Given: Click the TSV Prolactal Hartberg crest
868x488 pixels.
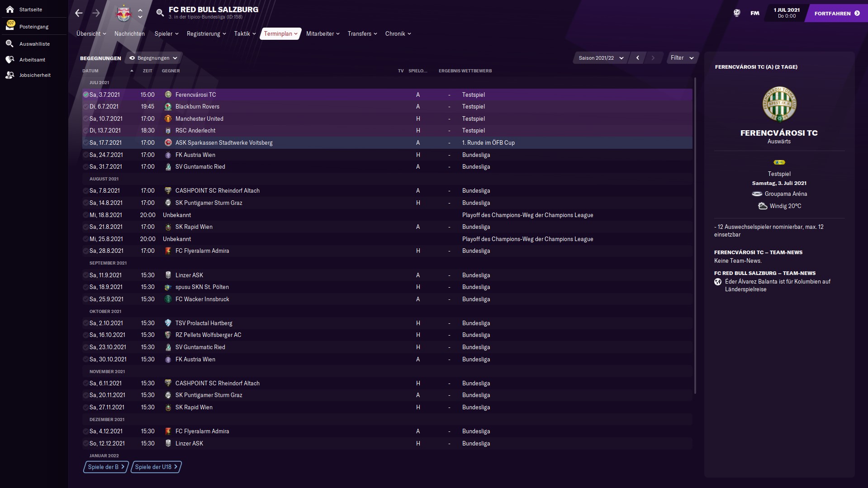Looking at the screenshot, I should pyautogui.click(x=168, y=323).
